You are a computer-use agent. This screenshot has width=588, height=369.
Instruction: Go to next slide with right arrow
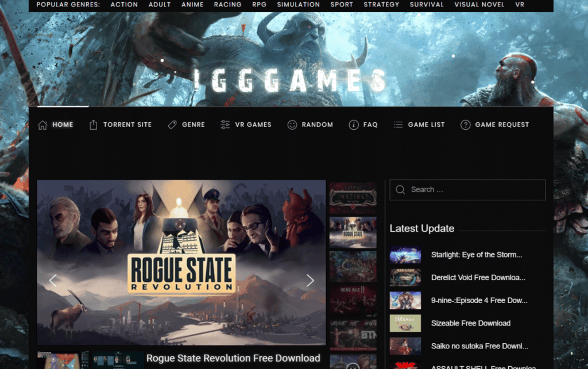tap(310, 280)
